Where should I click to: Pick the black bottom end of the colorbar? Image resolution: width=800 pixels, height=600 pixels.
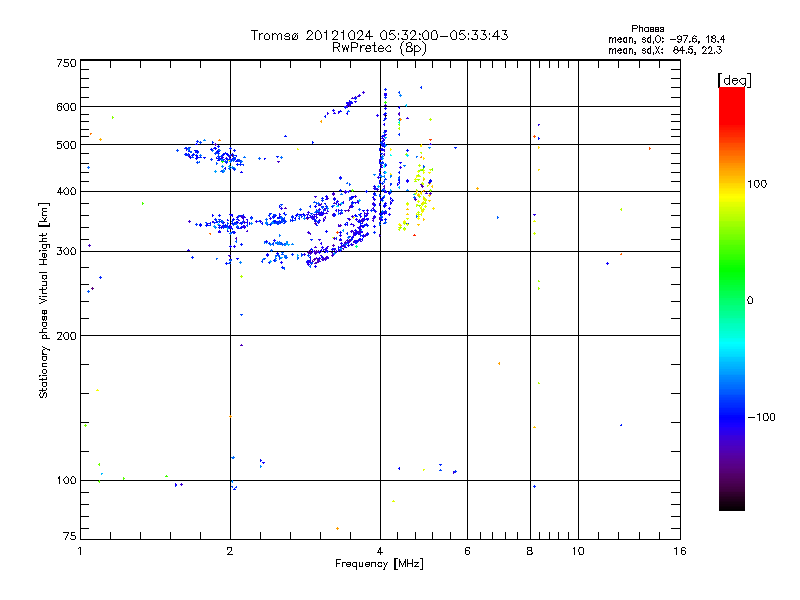(732, 503)
